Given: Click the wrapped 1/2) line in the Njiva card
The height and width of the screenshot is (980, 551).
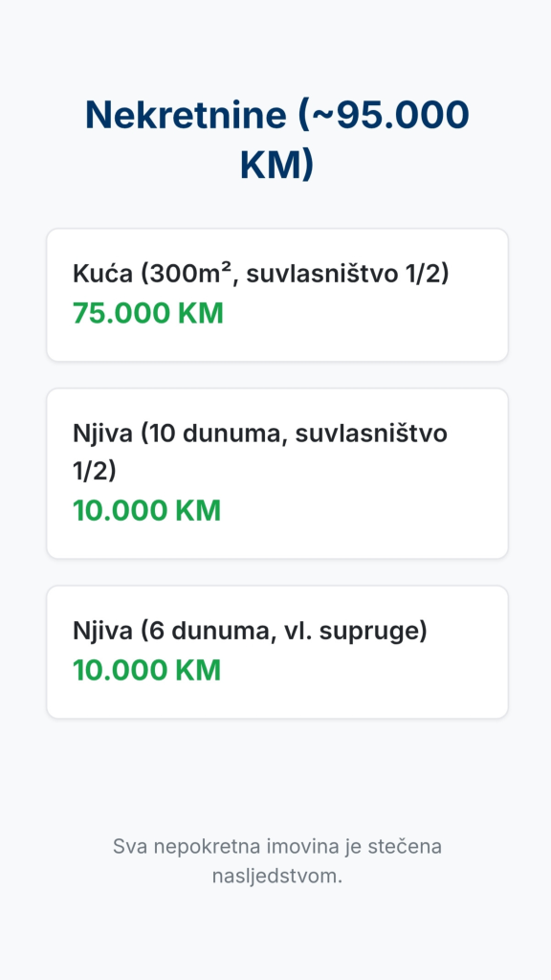Looking at the screenshot, I should [95, 471].
